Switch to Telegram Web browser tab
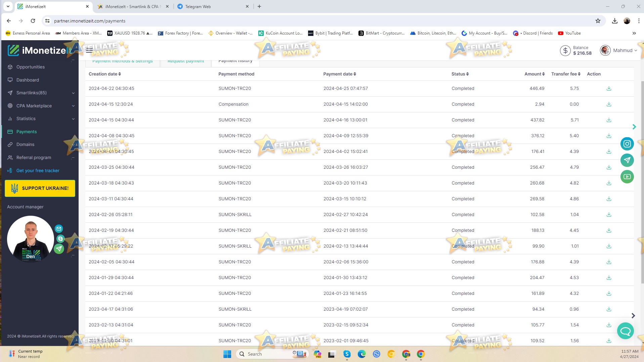The height and width of the screenshot is (362, 644). click(x=213, y=6)
